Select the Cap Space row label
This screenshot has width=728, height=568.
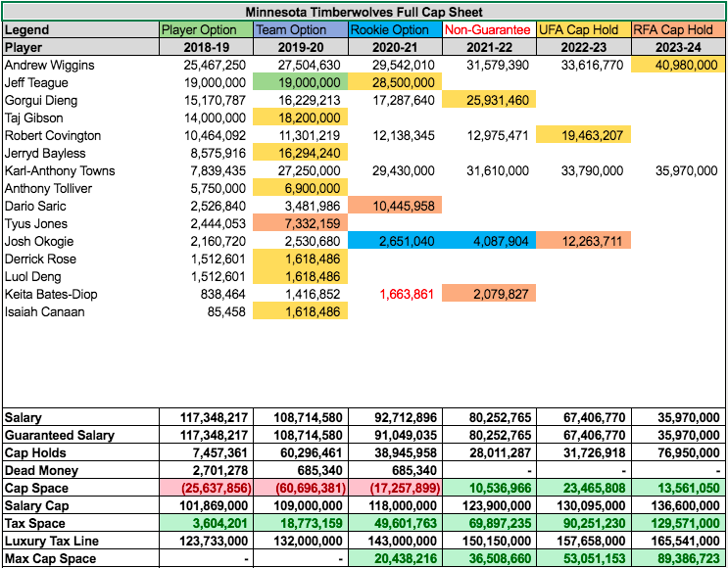pos(80,488)
